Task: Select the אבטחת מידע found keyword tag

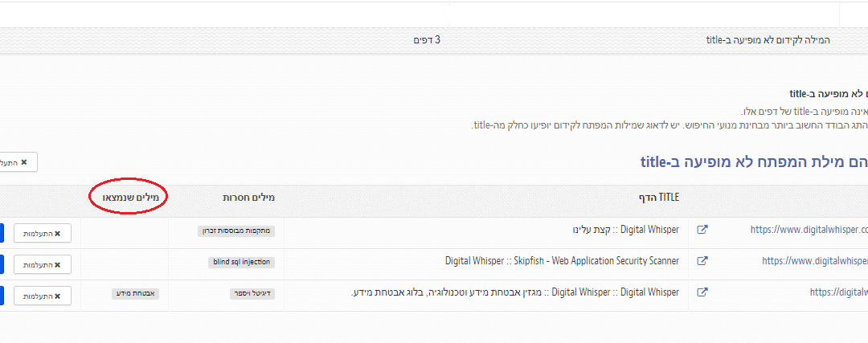Action: [x=136, y=294]
